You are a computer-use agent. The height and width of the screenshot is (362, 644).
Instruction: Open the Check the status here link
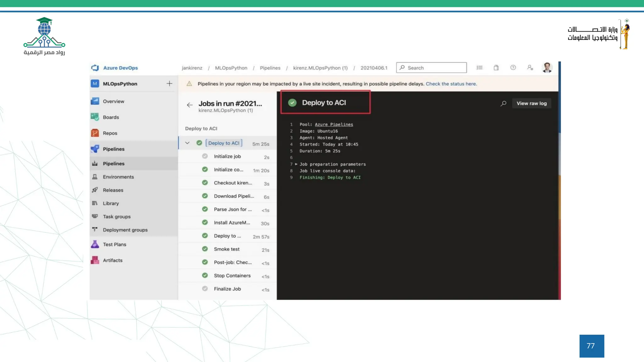(x=451, y=84)
